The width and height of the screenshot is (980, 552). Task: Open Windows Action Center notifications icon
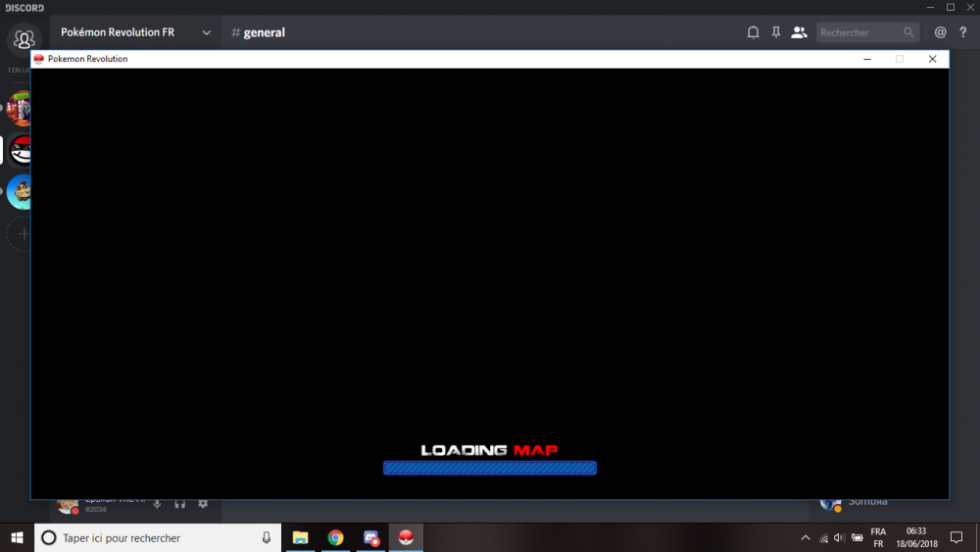click(956, 537)
